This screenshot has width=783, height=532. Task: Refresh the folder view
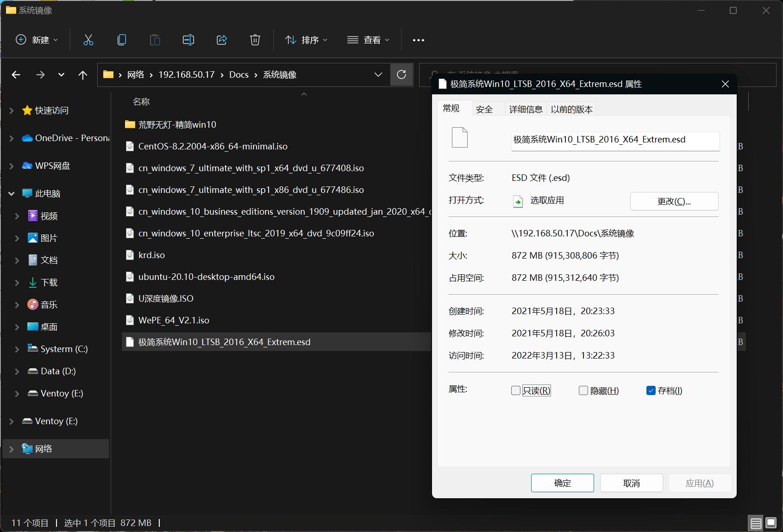(x=401, y=74)
